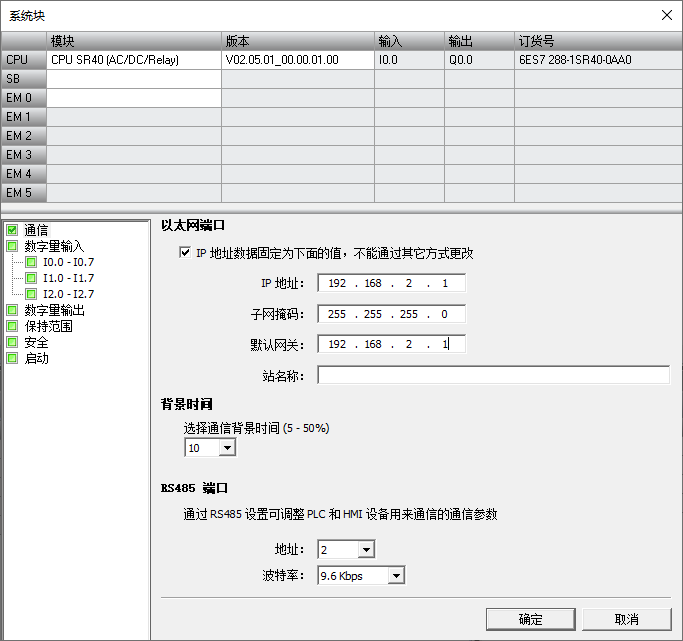Toggle the 数字量输出 checkbox icon
This screenshot has height=641, width=683.
tap(12, 310)
